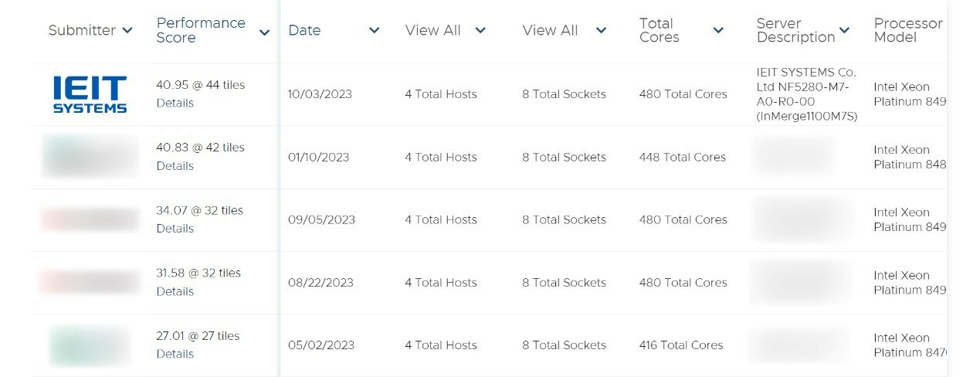The width and height of the screenshot is (980, 377).
Task: Open Details for 27.01 @ 27 tiles
Action: click(x=175, y=354)
